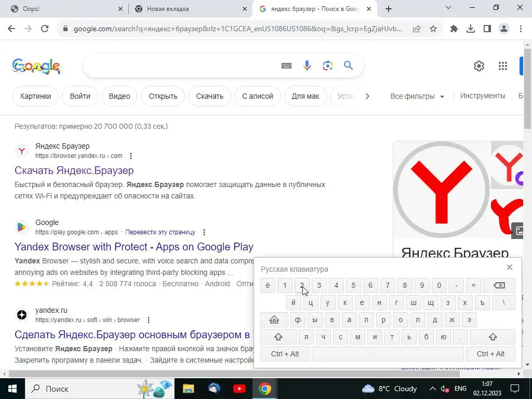Screen dimensions: 532x399
Task: Open the Chrome three-dot menu
Action: click(x=521, y=29)
